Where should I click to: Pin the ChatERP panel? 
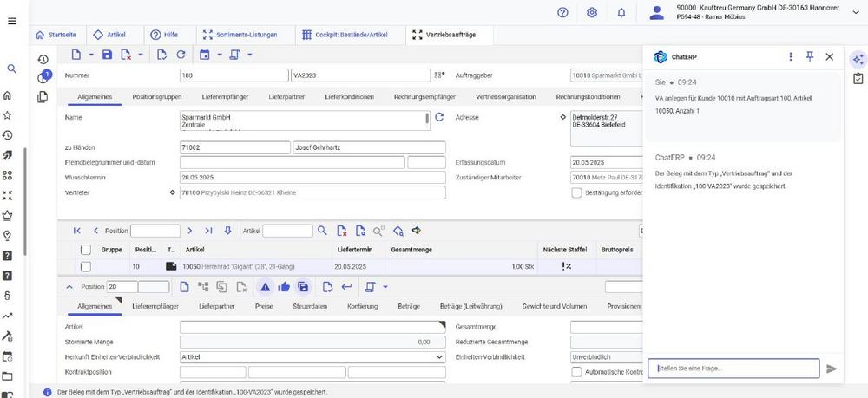pos(810,56)
